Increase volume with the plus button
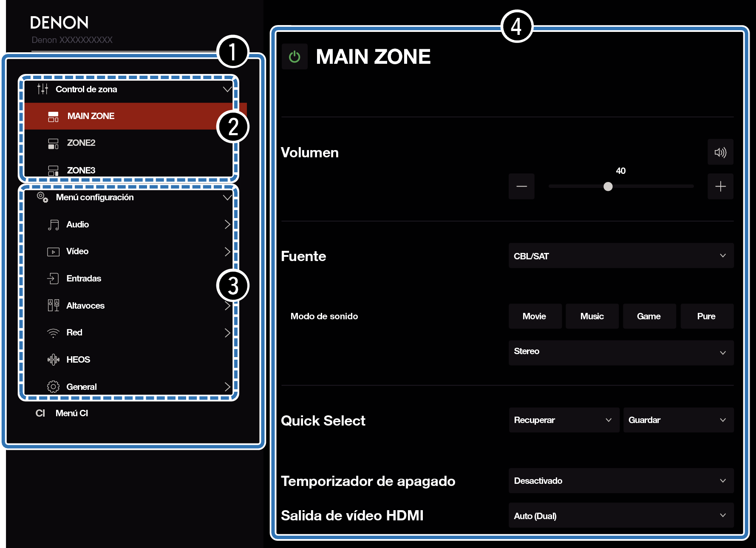 click(720, 186)
